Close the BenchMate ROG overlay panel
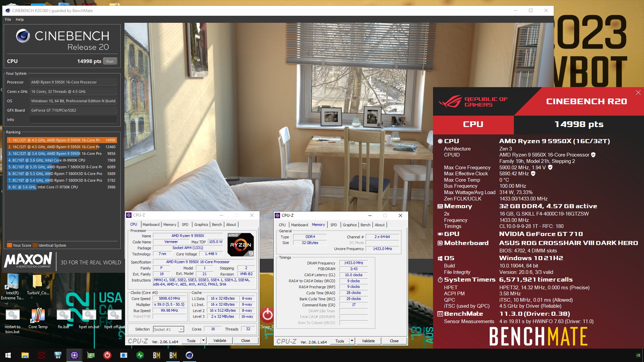Viewport: 644px width, 362px height. [638, 93]
